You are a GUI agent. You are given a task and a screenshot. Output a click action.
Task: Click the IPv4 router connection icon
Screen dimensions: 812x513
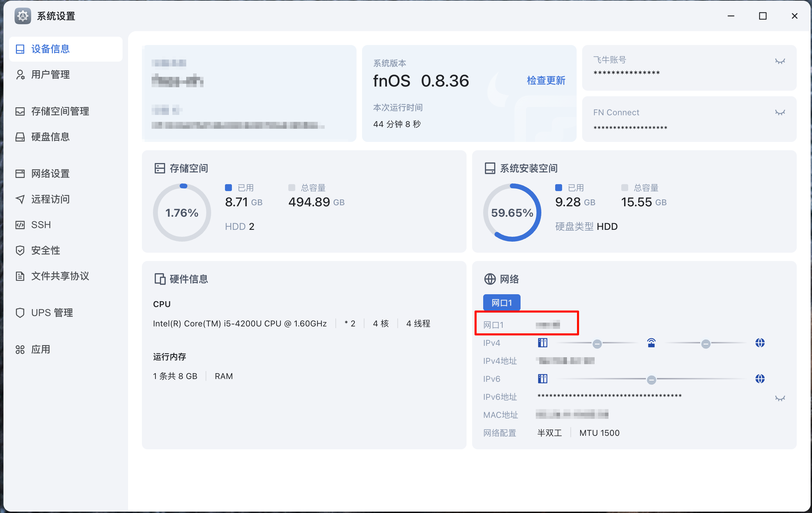[x=651, y=343]
